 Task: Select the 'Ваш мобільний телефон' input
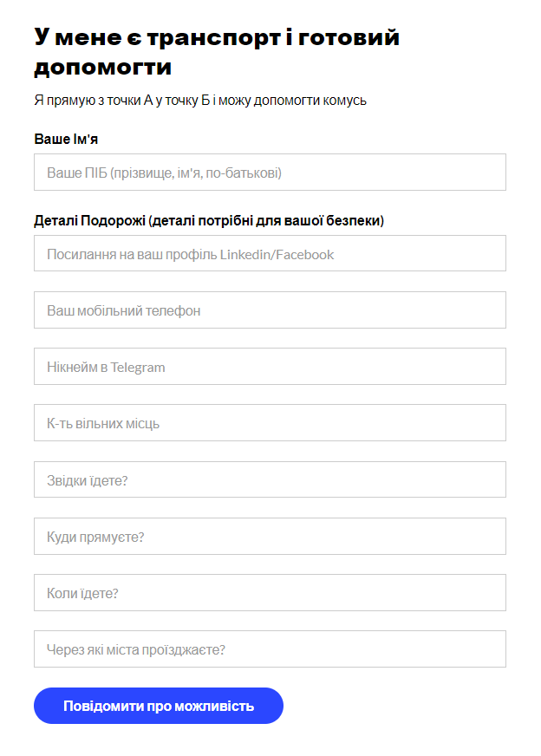tap(270, 310)
